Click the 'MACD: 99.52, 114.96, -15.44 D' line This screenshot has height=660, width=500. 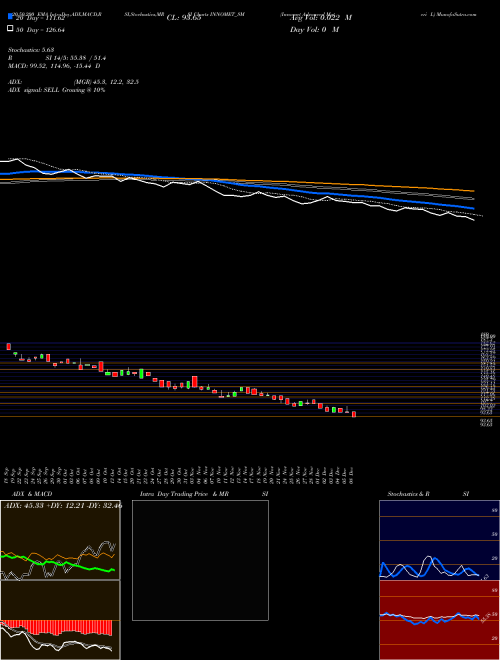click(54, 66)
